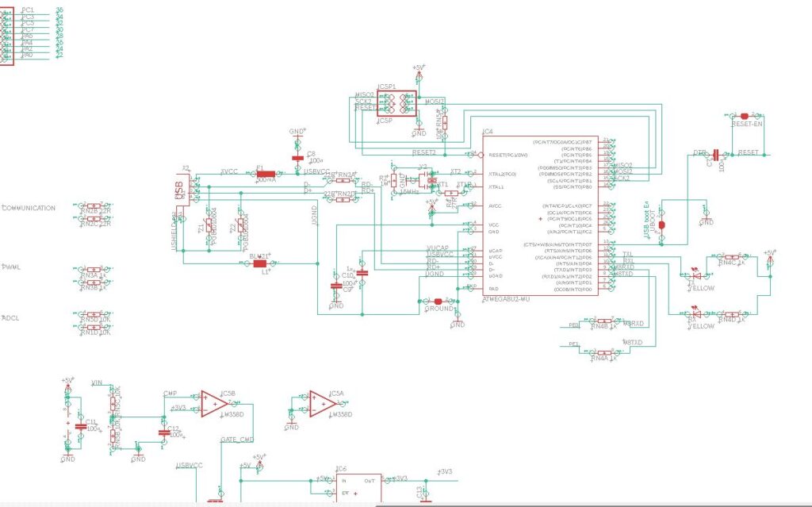Select the GATE_CMD net label
This screenshot has width=812, height=507.
[x=236, y=439]
